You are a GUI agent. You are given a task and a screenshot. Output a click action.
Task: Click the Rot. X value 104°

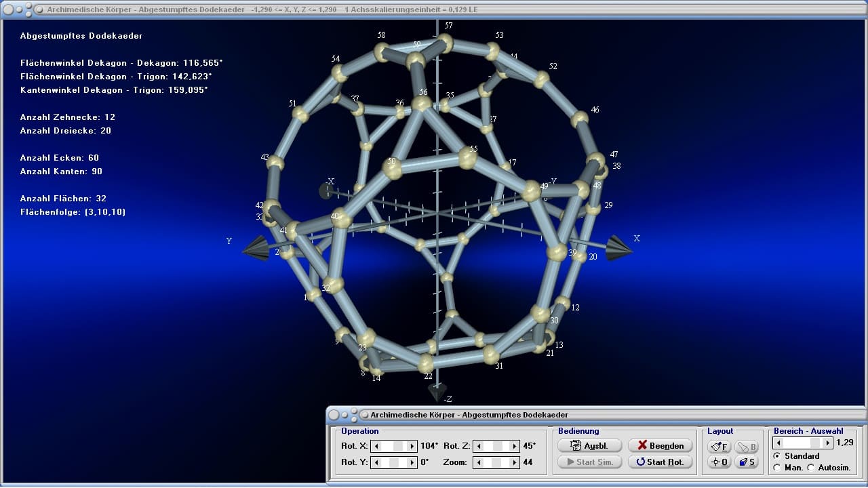coord(429,446)
